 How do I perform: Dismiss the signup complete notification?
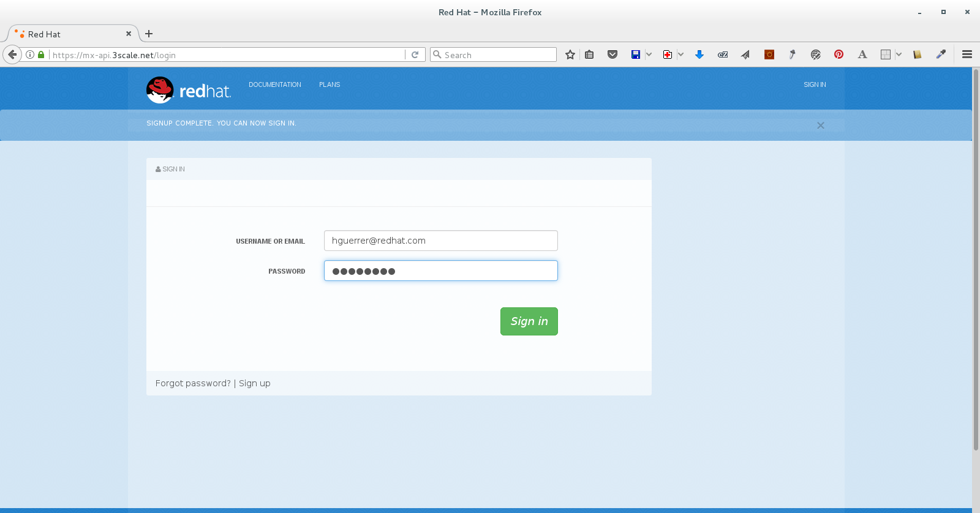pyautogui.click(x=821, y=125)
